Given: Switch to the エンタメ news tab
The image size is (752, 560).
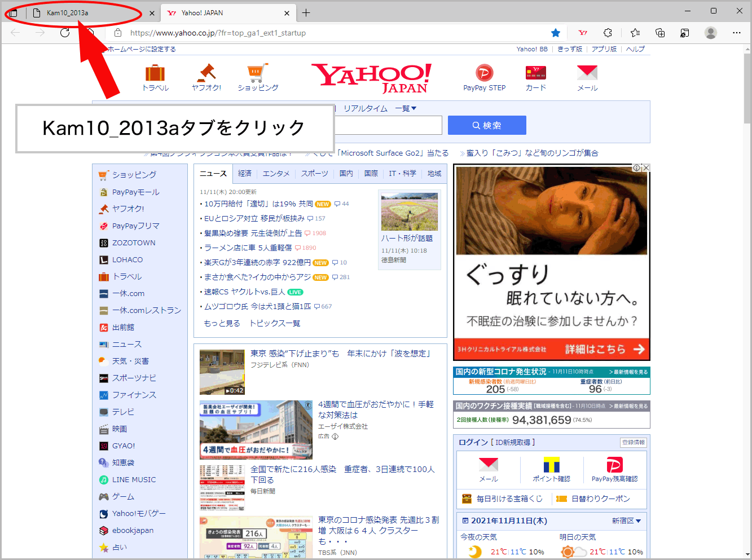Looking at the screenshot, I should click(276, 174).
